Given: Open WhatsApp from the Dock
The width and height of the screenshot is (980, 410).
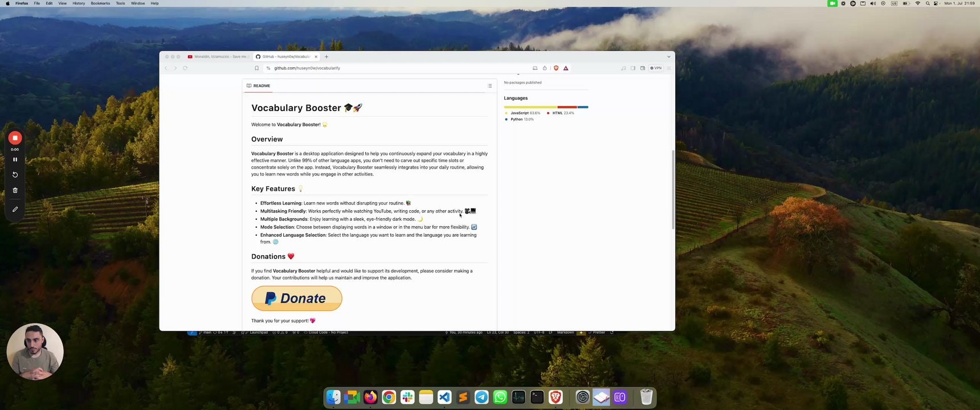Looking at the screenshot, I should (x=500, y=397).
